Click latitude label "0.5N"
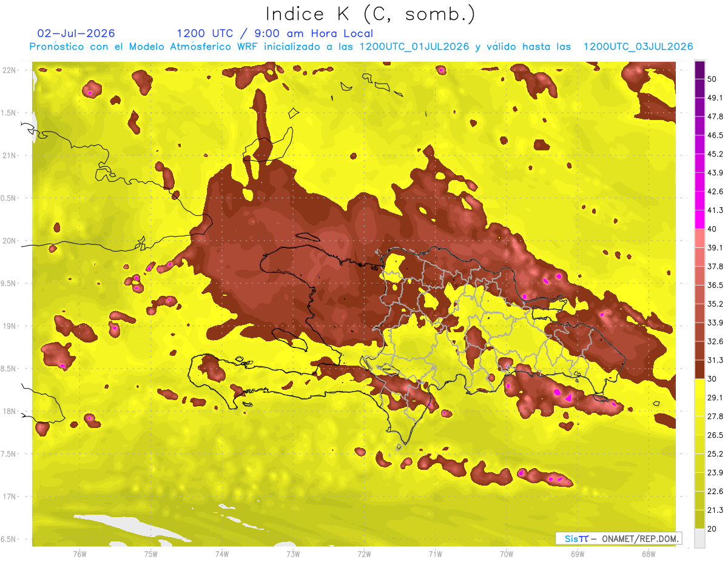 8,198
